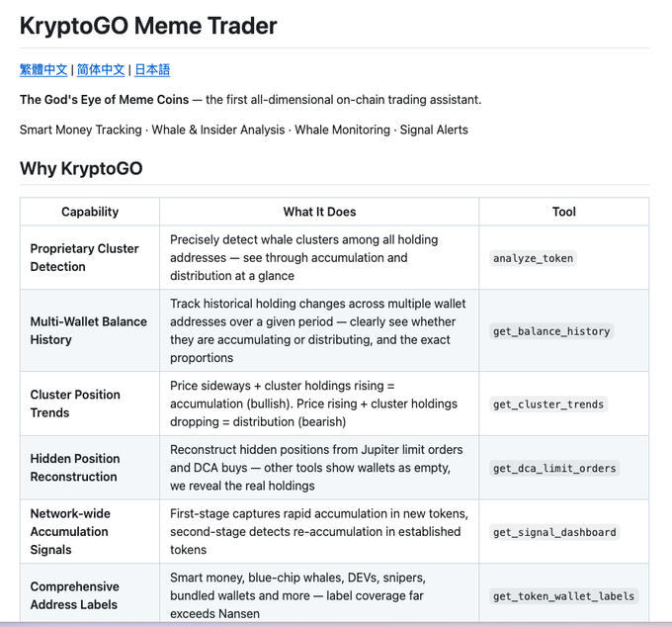672x627 pixels.
Task: Select the get_dca_limit_orders code label
Action: 554,469
